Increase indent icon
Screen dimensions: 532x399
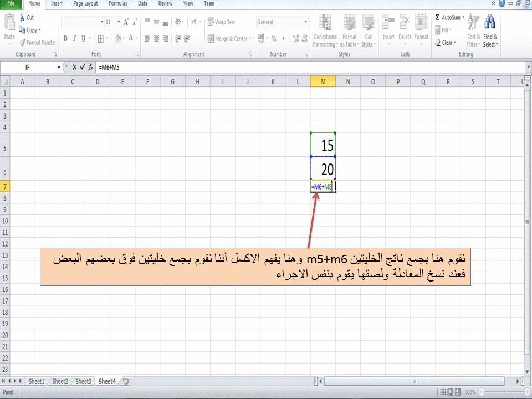(187, 38)
